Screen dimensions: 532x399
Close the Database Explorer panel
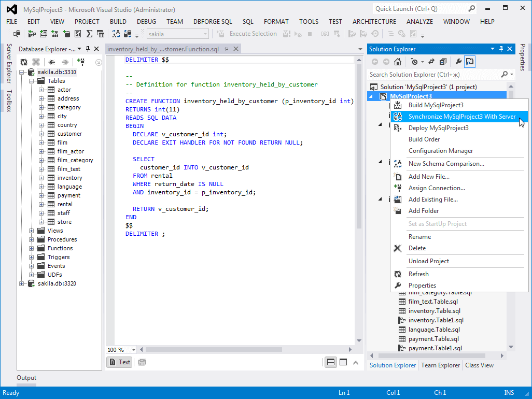point(96,49)
